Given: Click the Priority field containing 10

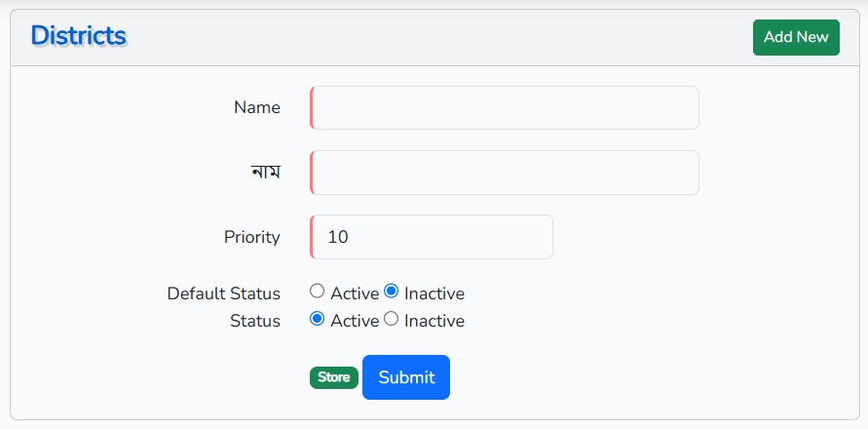Looking at the screenshot, I should 432,237.
